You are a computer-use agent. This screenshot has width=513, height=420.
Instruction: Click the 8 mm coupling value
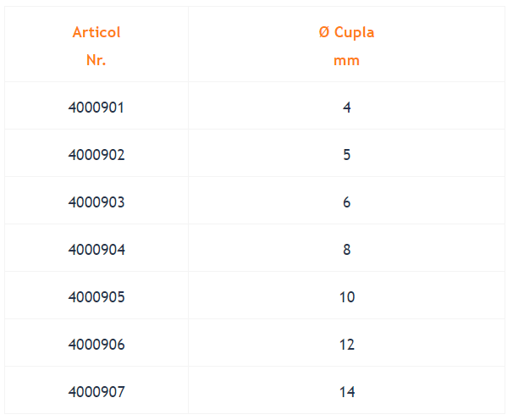pos(347,250)
